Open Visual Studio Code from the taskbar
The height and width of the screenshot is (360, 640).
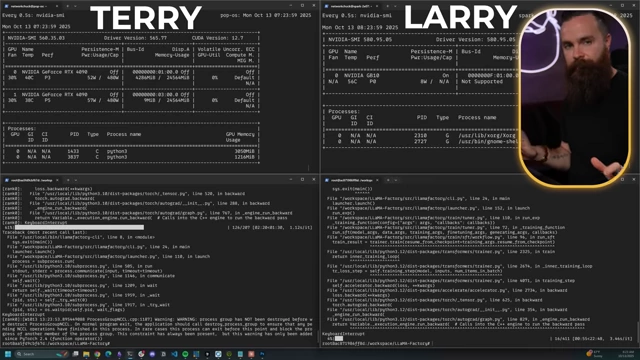point(174,354)
